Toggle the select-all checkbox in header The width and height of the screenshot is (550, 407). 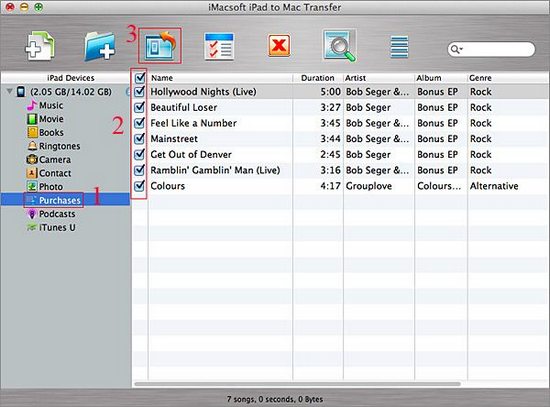click(x=140, y=77)
